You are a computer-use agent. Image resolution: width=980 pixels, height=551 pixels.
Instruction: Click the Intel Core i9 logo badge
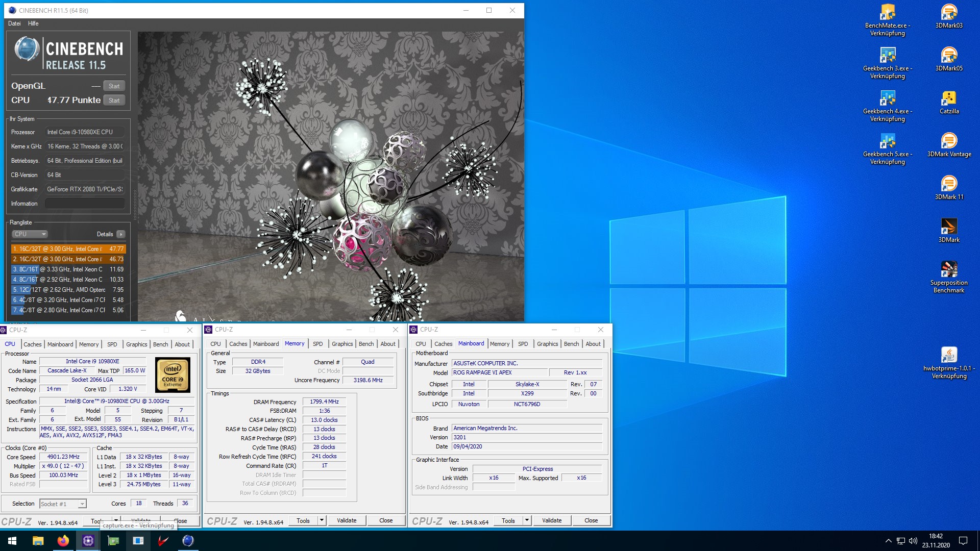173,375
